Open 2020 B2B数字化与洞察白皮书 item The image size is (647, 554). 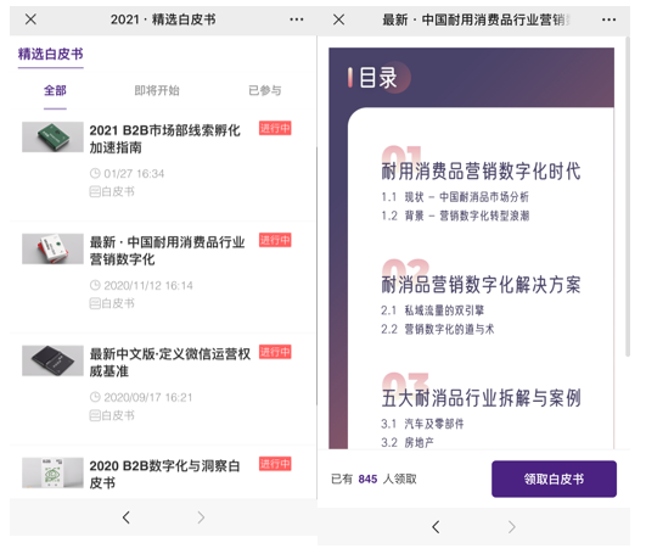165,474
